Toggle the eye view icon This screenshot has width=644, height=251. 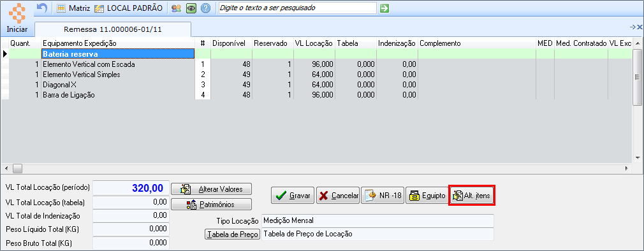pos(191,8)
